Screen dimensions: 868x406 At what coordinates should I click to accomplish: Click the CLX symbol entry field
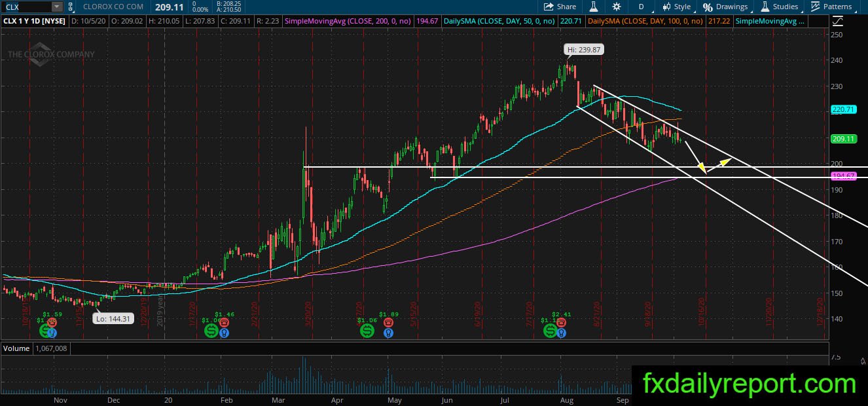(27, 7)
